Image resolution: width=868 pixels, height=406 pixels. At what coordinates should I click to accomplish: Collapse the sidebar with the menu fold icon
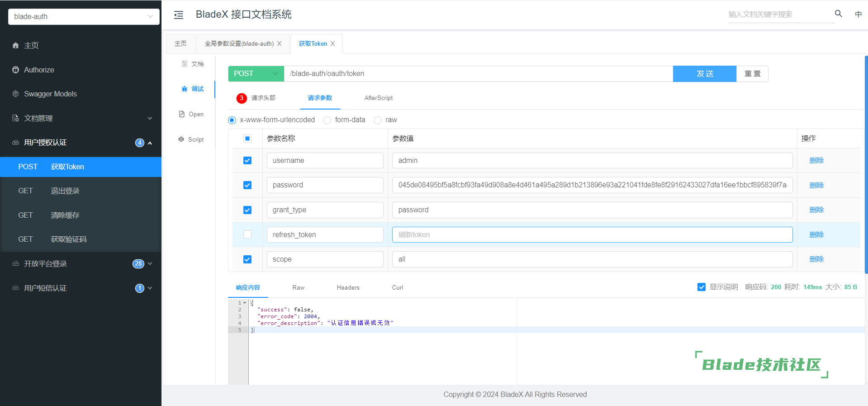coord(179,15)
